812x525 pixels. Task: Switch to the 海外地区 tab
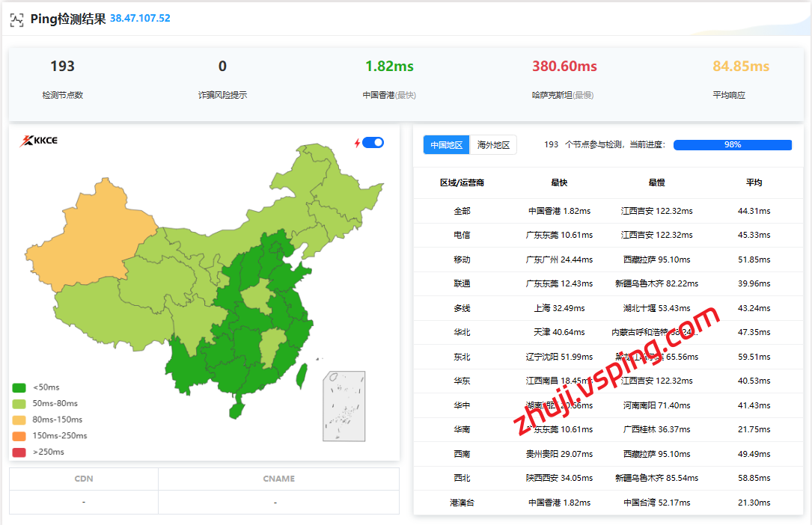pos(493,145)
